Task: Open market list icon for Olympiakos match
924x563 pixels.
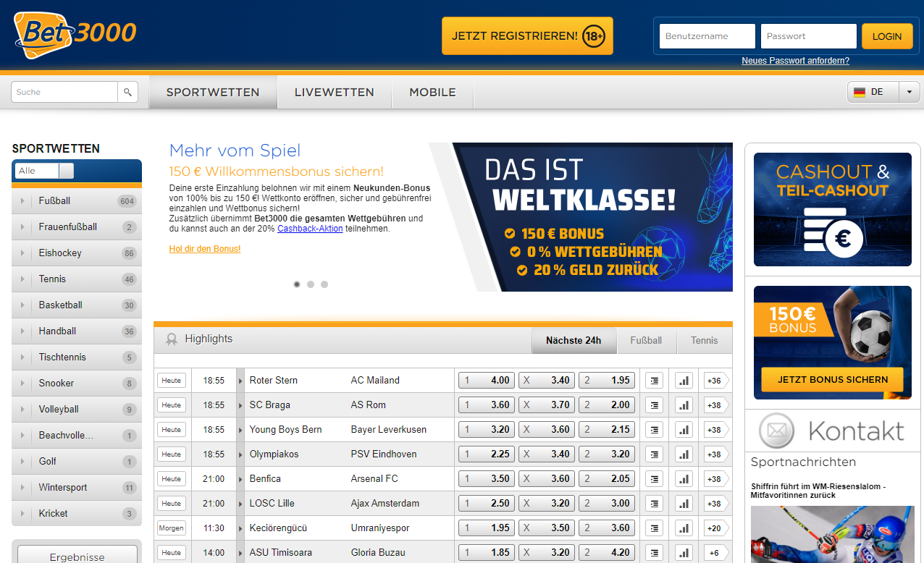Action: [x=655, y=454]
